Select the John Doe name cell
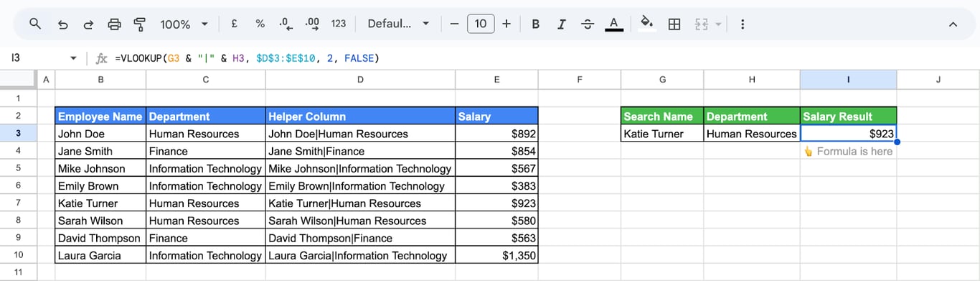 (100, 134)
